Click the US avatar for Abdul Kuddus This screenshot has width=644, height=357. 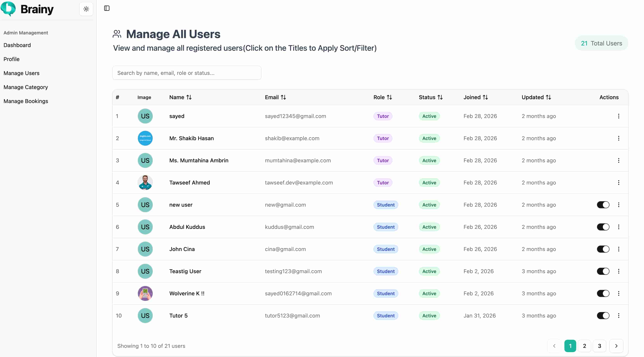[x=145, y=227]
